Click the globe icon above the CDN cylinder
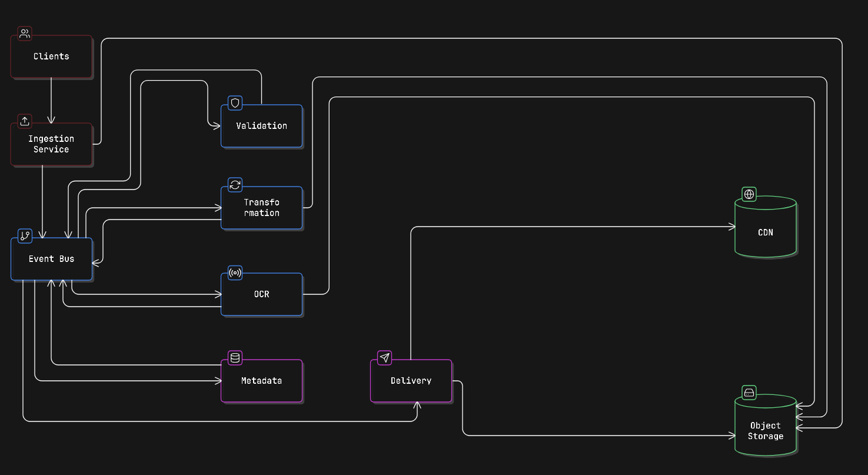The width and height of the screenshot is (868, 475). (x=748, y=195)
